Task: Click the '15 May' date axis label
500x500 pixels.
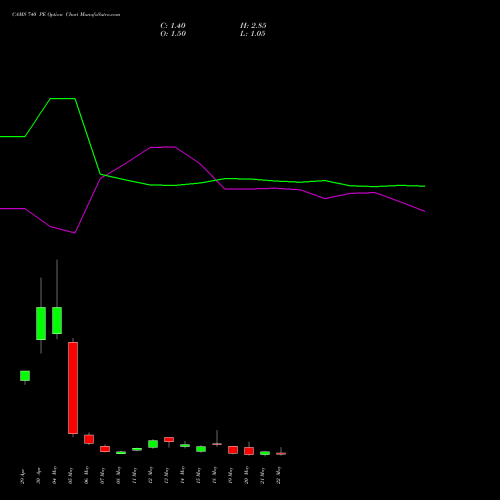Action: [x=199, y=475]
